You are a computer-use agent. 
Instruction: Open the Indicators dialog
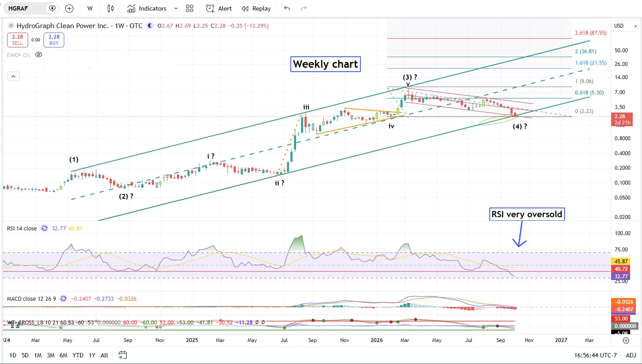pyautogui.click(x=147, y=8)
